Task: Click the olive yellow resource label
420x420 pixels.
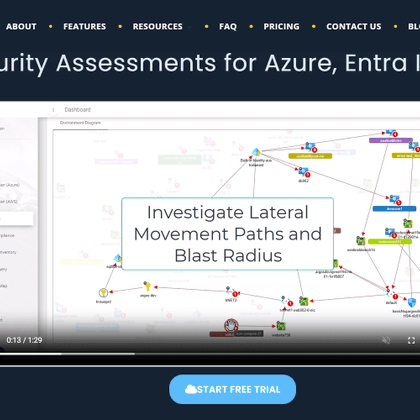Action: click(x=310, y=156)
